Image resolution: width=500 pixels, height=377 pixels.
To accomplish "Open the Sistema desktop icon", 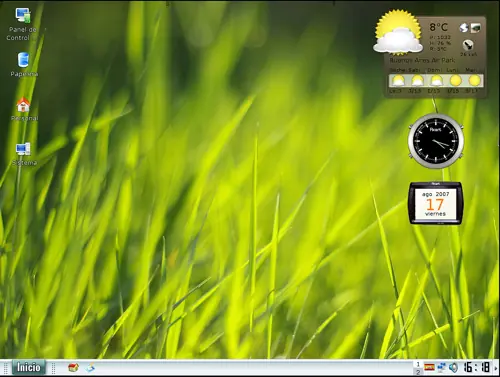I will point(23,149).
